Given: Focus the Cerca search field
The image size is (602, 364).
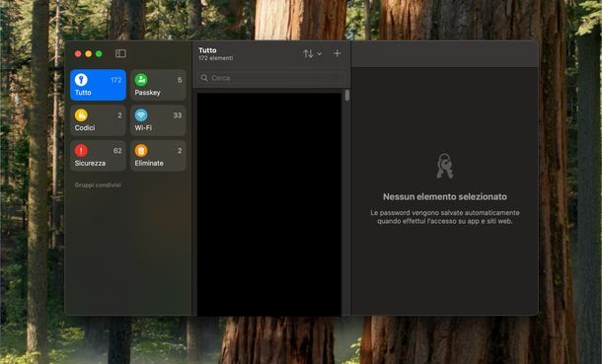Looking at the screenshot, I should tap(271, 78).
